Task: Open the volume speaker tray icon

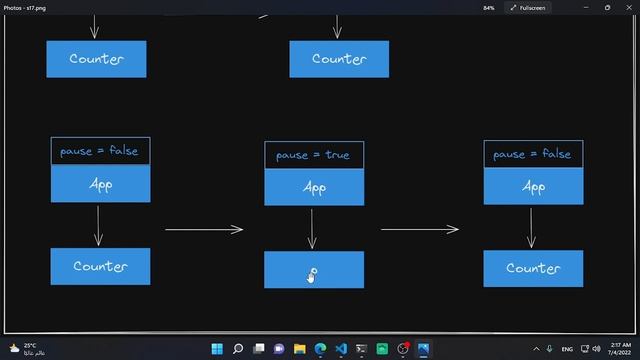Action: 596,349
